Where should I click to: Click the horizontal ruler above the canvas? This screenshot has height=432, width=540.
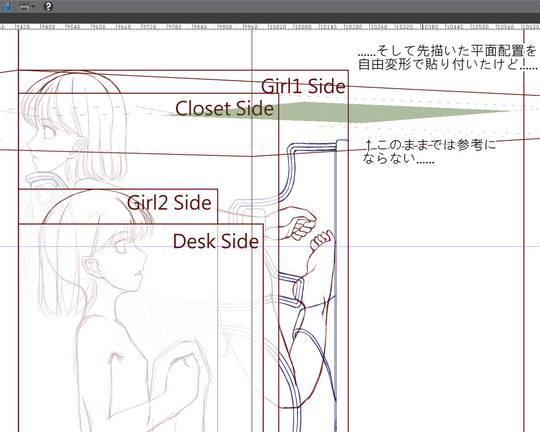tap(270, 27)
